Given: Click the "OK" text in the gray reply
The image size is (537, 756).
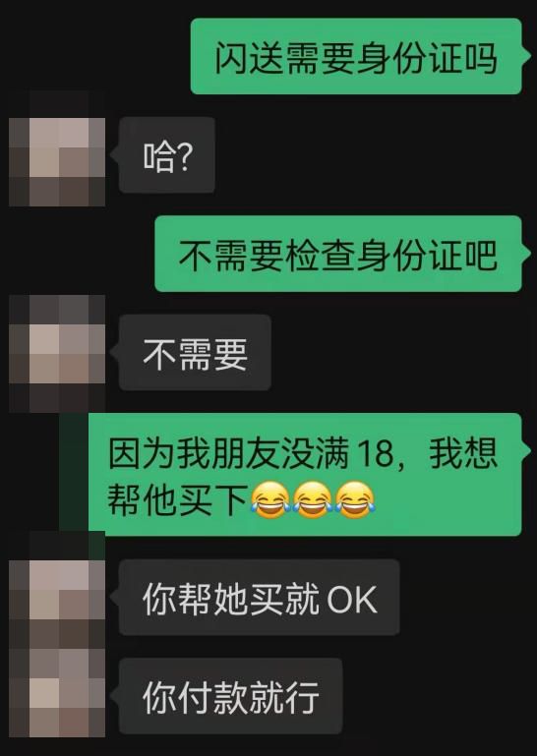Looking at the screenshot, I should point(352,600).
